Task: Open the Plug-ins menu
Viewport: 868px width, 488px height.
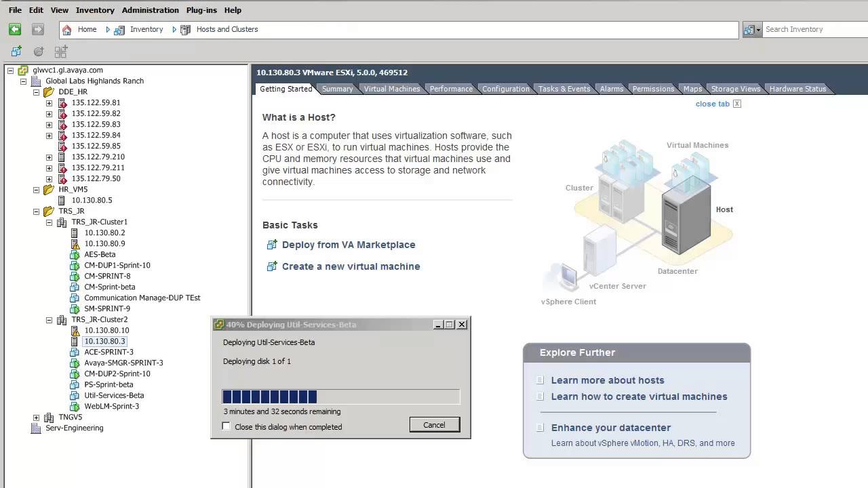Action: [x=201, y=10]
